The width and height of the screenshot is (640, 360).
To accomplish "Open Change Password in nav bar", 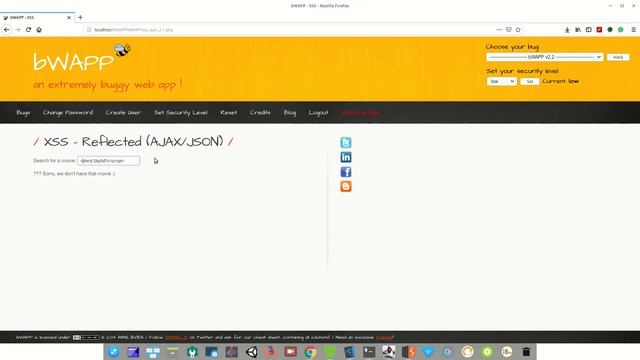I will [68, 113].
